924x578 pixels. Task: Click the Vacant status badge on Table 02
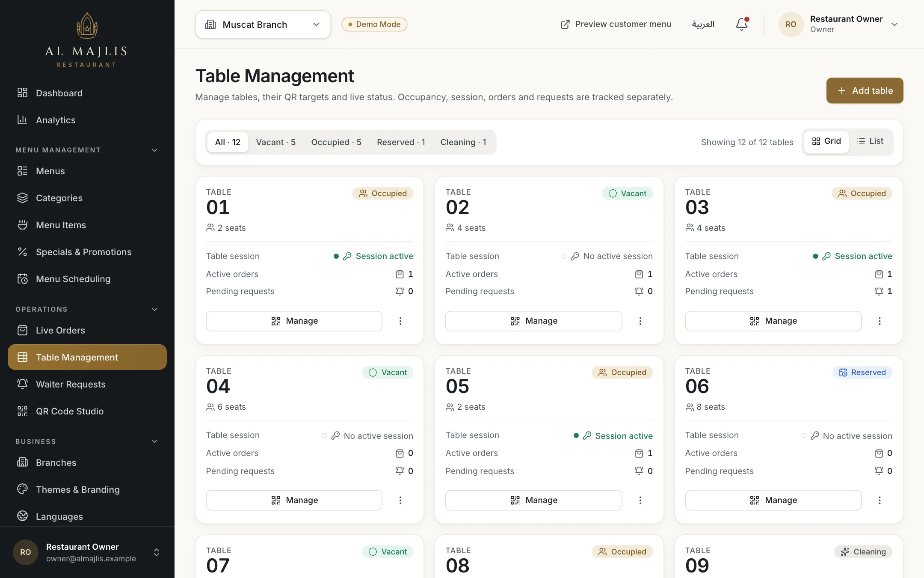pyautogui.click(x=627, y=194)
